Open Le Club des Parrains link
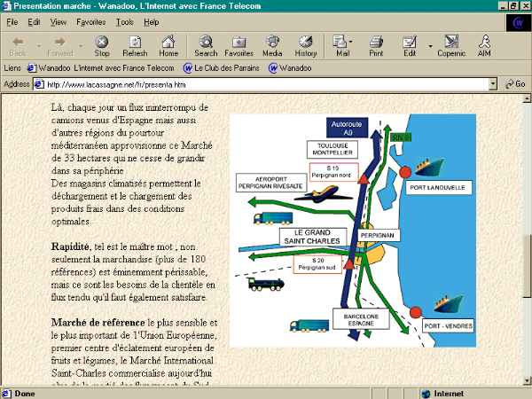This screenshot has height=399, width=532. 221,67
